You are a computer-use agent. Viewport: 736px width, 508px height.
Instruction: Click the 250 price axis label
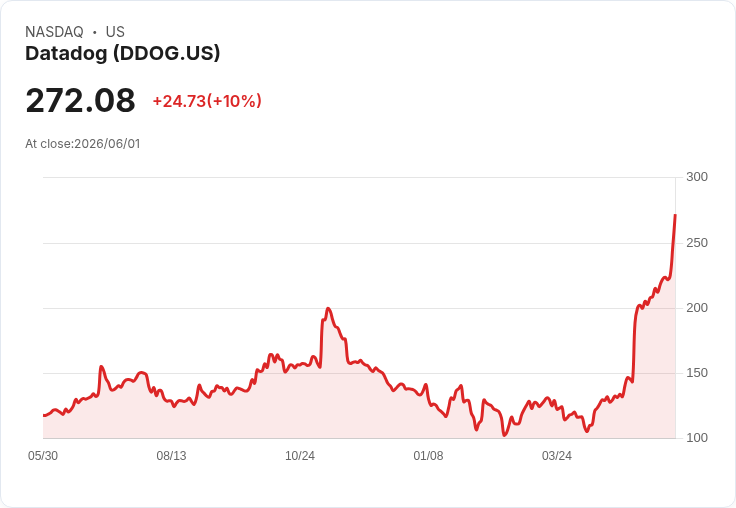pos(697,243)
